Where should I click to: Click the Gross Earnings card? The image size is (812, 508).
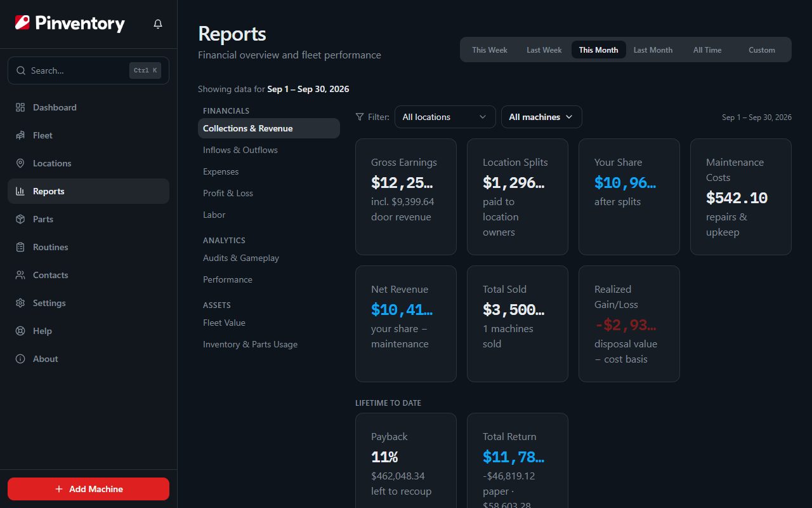pyautogui.click(x=406, y=197)
